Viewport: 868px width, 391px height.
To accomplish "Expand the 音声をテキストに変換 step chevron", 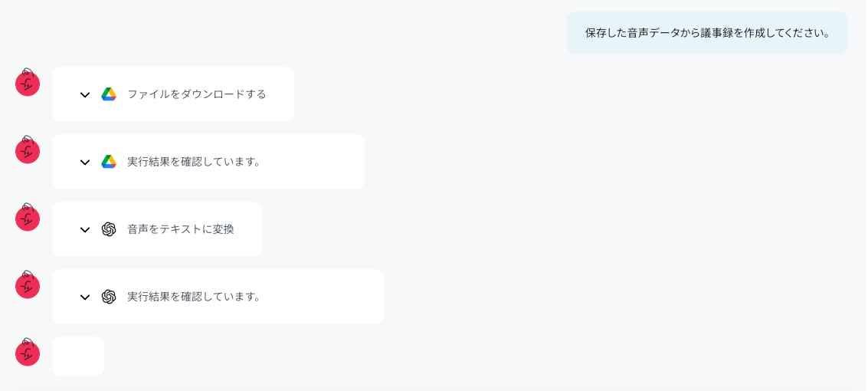I will (x=85, y=230).
